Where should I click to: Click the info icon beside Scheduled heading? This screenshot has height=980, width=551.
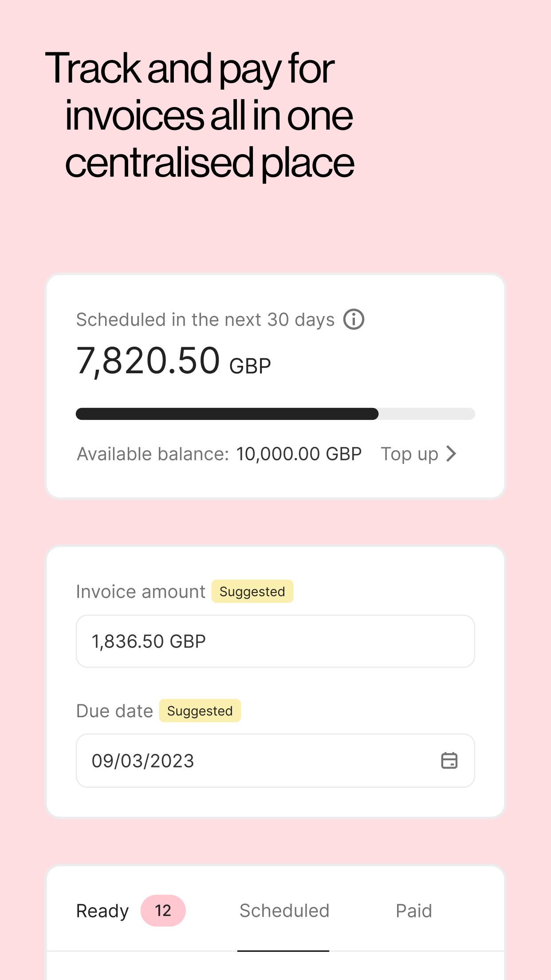click(x=354, y=320)
